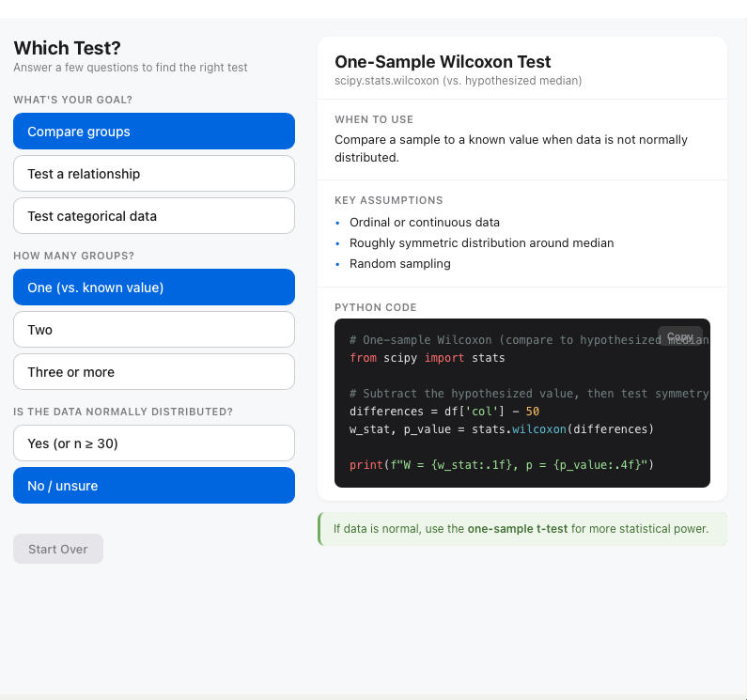
Task: Copy the Python code snippet
Action: click(680, 336)
